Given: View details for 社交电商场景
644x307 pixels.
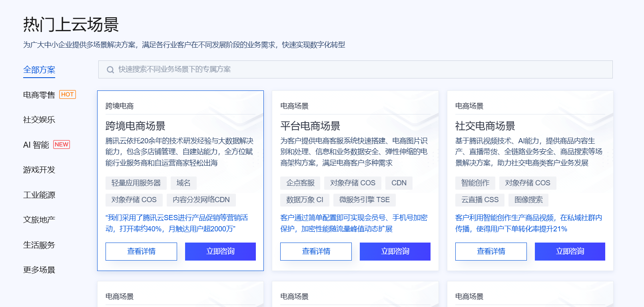Looking at the screenshot, I should click(491, 251).
